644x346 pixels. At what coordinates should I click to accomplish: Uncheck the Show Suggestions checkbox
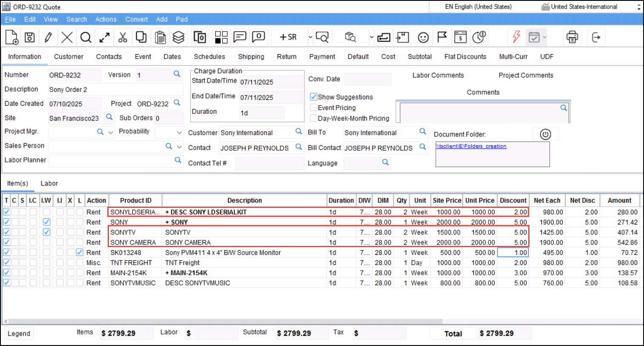(x=314, y=97)
